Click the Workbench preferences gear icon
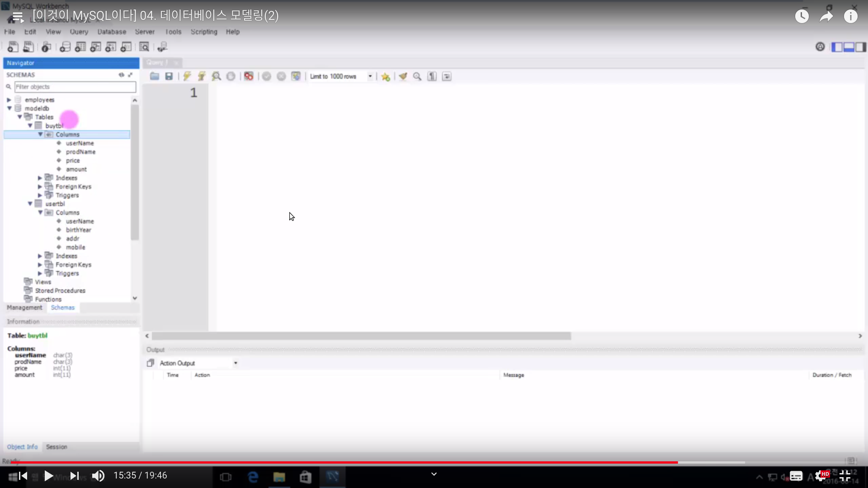 point(820,47)
